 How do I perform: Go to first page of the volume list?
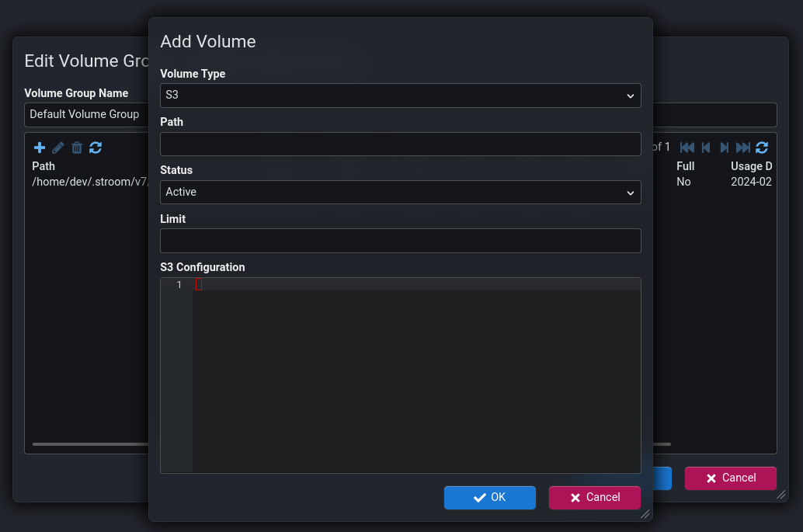pyautogui.click(x=687, y=148)
